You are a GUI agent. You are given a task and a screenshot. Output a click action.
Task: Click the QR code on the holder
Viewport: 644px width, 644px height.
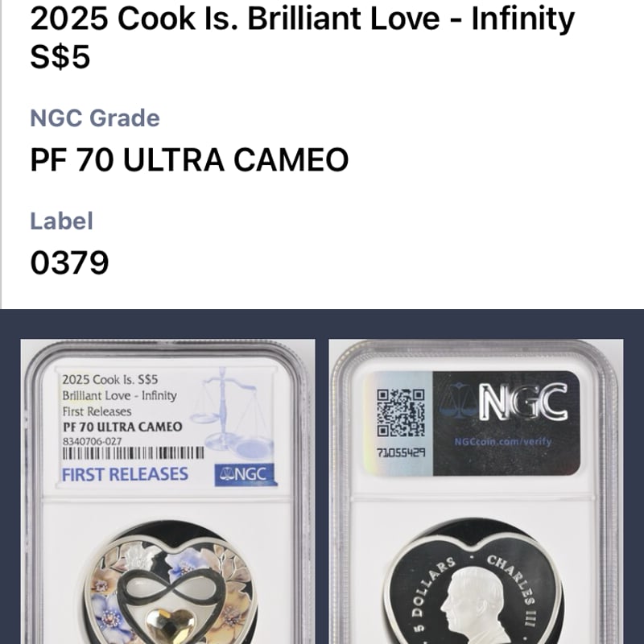tap(400, 413)
